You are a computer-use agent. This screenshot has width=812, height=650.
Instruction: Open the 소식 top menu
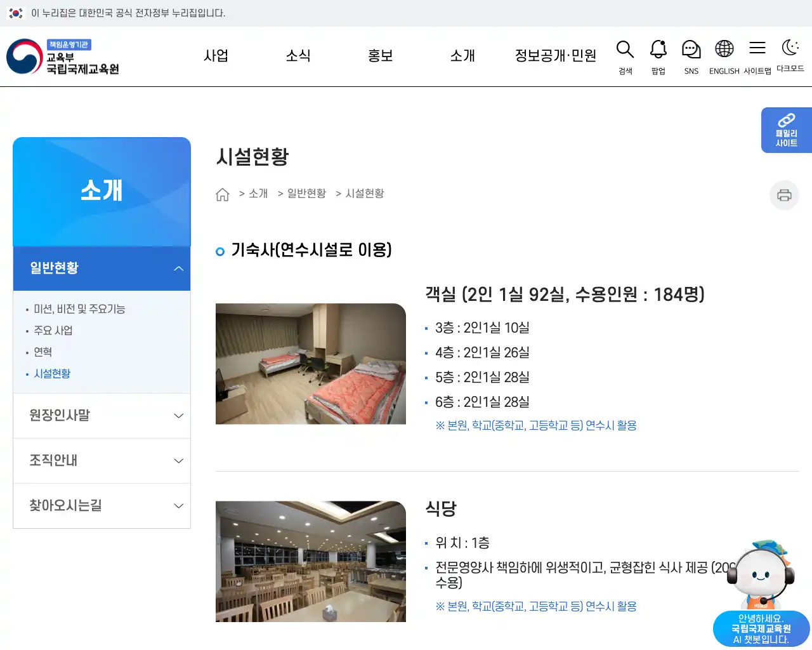tap(298, 56)
